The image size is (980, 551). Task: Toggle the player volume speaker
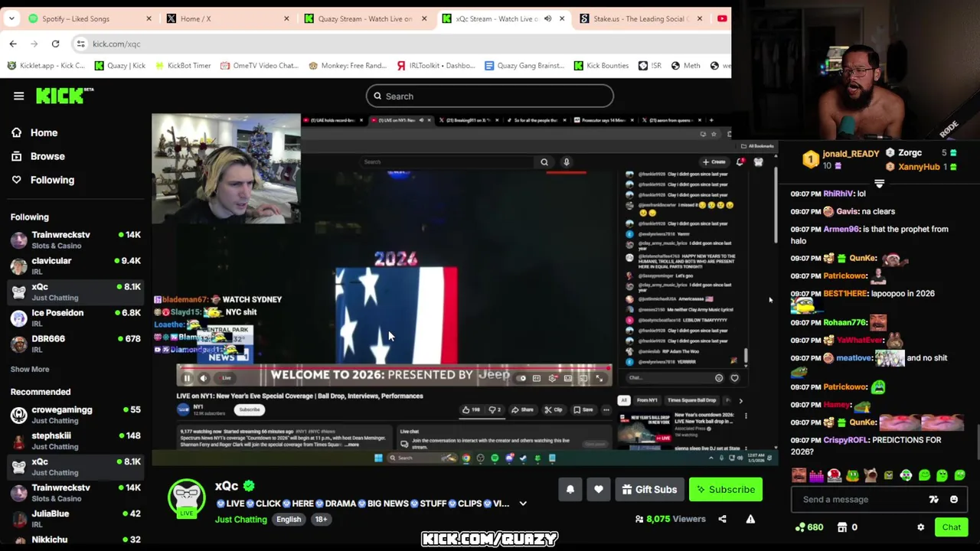pos(204,378)
